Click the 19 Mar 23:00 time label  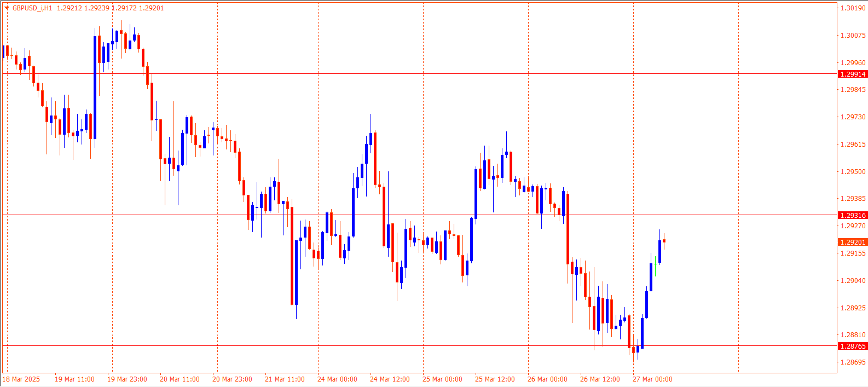127,379
